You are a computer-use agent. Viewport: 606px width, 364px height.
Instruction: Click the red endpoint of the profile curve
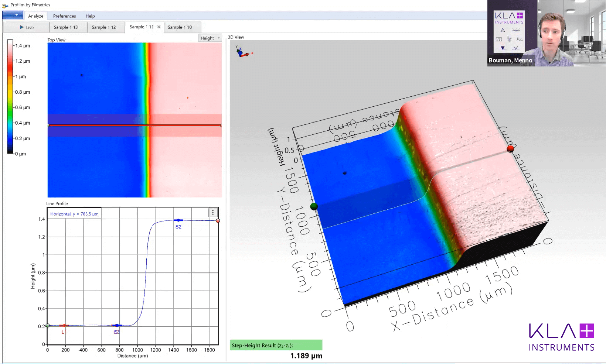coord(218,221)
